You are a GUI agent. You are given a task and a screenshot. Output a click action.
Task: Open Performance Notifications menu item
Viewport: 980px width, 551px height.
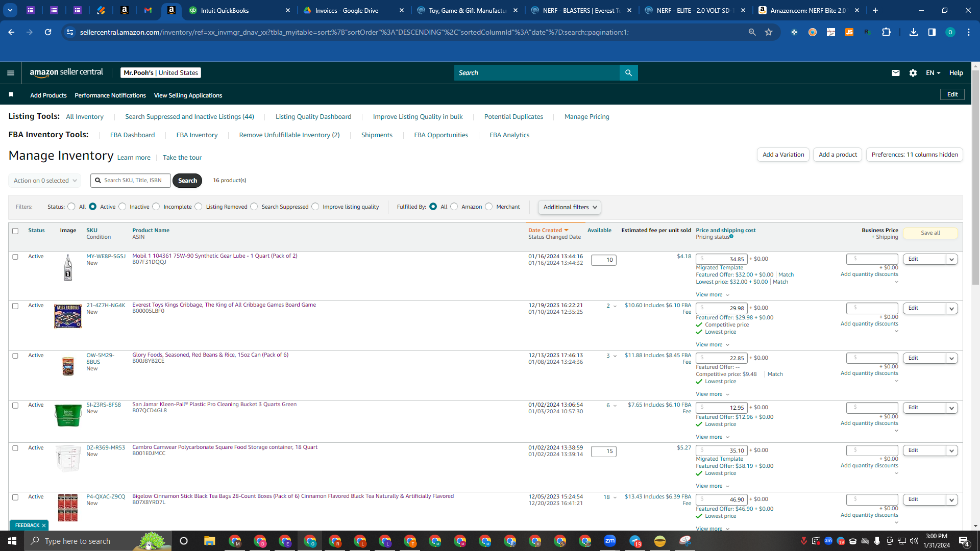110,95
